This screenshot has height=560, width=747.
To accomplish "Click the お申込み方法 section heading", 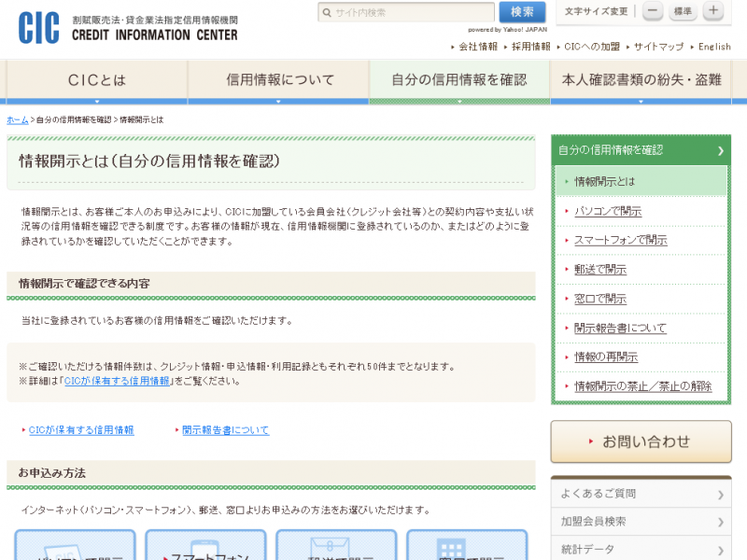I will [52, 473].
